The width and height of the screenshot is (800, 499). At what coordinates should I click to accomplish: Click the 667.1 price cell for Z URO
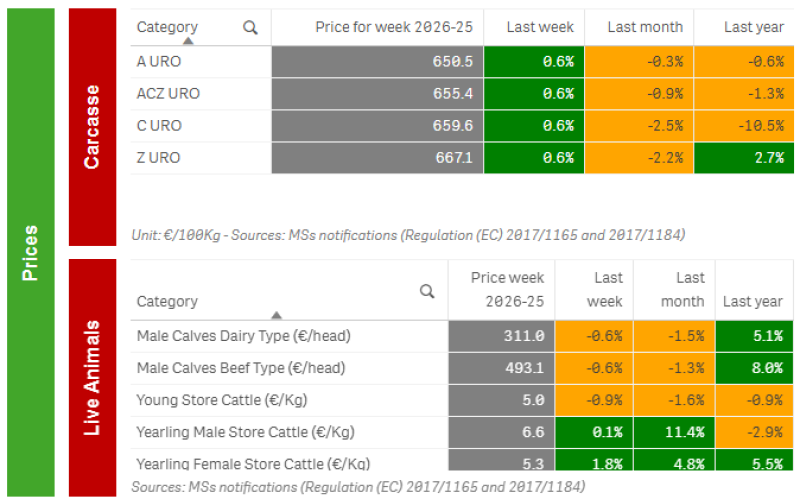point(377,158)
